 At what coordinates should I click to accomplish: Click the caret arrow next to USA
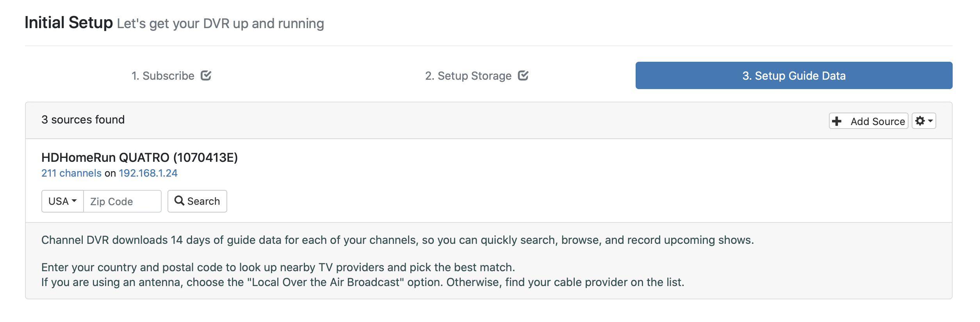point(74,201)
